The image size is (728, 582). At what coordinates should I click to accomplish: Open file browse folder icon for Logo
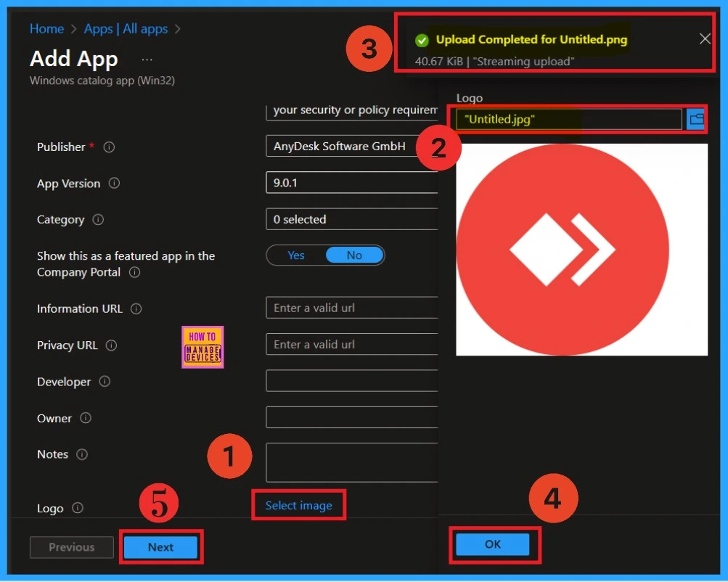coord(695,120)
